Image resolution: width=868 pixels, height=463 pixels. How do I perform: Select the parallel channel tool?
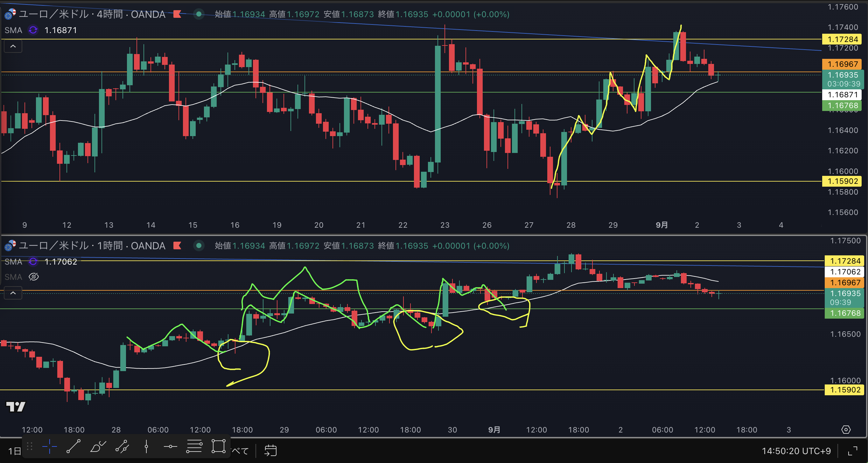[122, 447]
